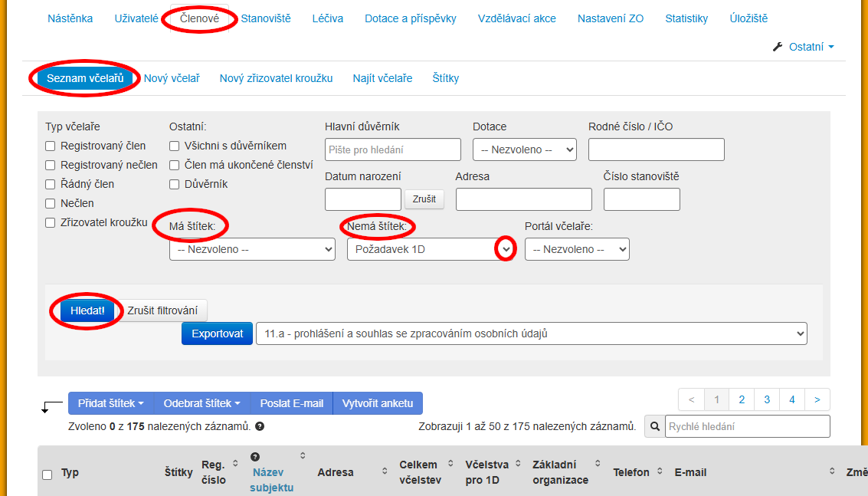Click the sort arrows in Reg. číslo column

[235, 465]
